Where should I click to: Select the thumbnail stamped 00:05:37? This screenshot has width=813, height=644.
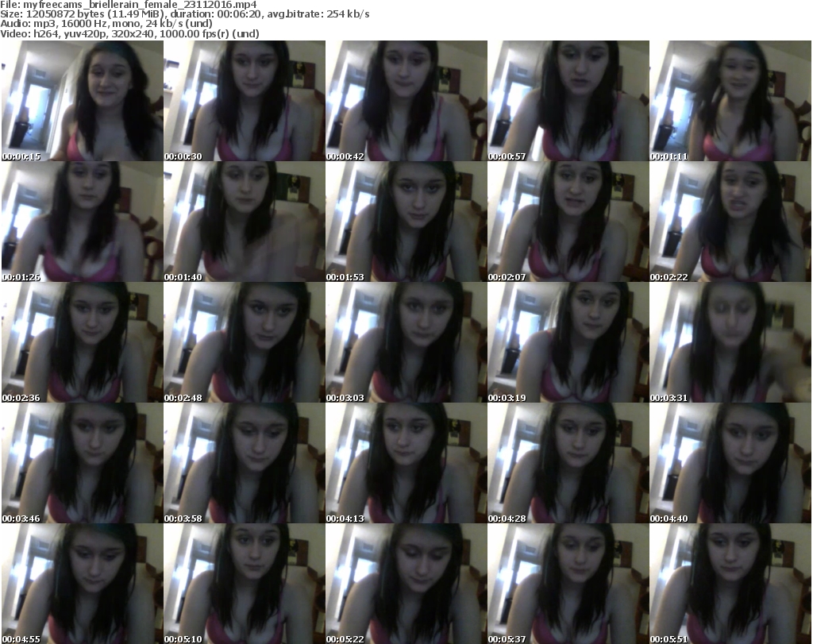click(568, 584)
